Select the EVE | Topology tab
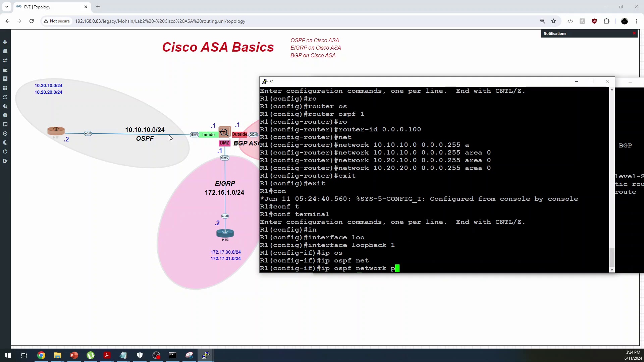Image resolution: width=644 pixels, height=362 pixels. point(52,7)
